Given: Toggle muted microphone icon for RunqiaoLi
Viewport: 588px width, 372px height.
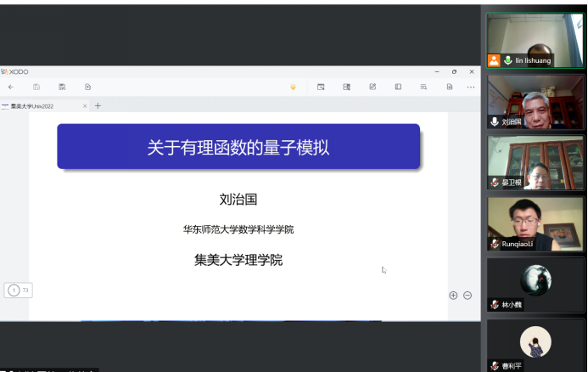Looking at the screenshot, I should click(x=494, y=244).
